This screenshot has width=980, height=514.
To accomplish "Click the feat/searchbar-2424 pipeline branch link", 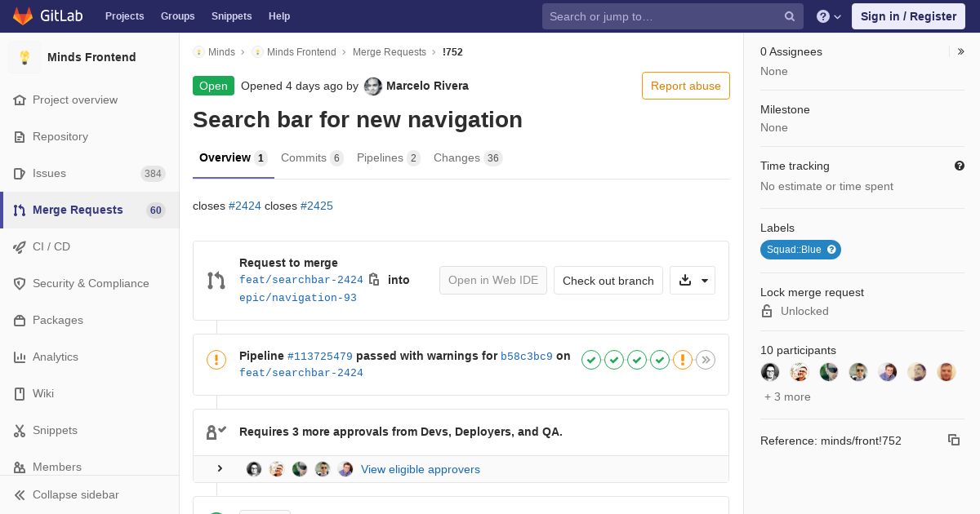I will coord(301,373).
